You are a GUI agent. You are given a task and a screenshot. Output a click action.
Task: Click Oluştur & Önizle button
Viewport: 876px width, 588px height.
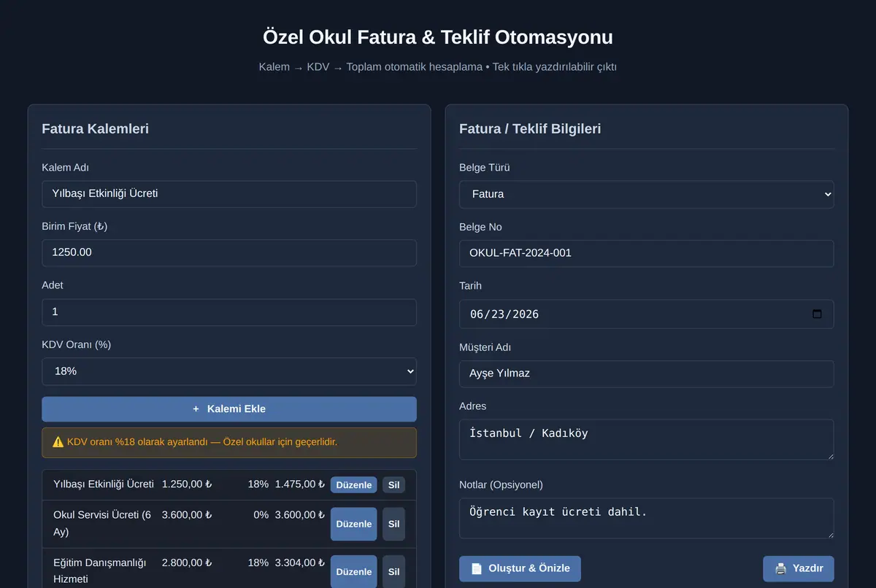(520, 568)
